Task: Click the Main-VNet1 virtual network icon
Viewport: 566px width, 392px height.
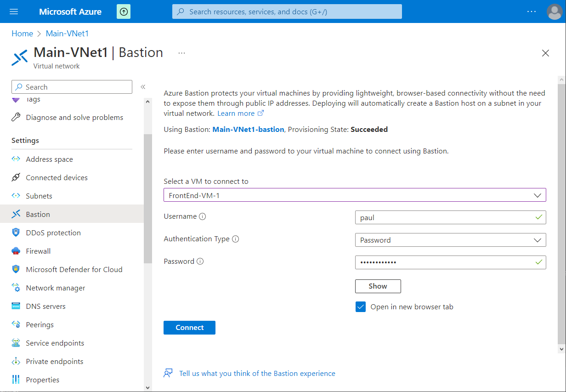Action: (x=19, y=57)
